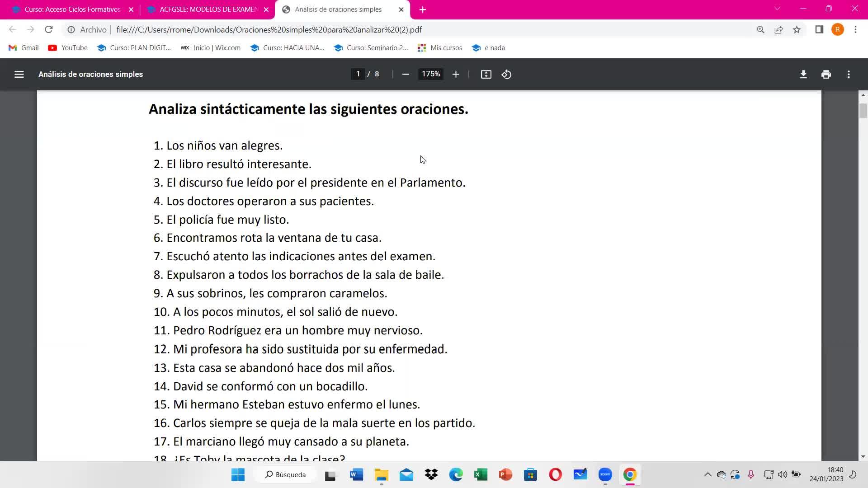Viewport: 868px width, 488px height.
Task: Click the 175% zoom level field
Action: [x=431, y=74]
